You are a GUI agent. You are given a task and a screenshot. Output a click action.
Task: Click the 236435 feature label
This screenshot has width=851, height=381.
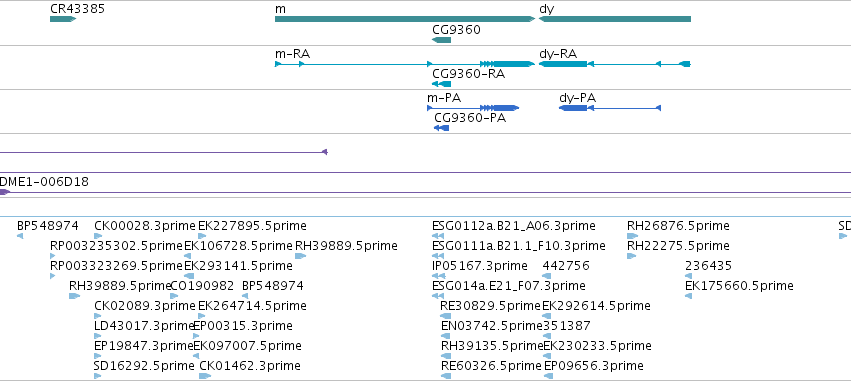[x=708, y=265]
